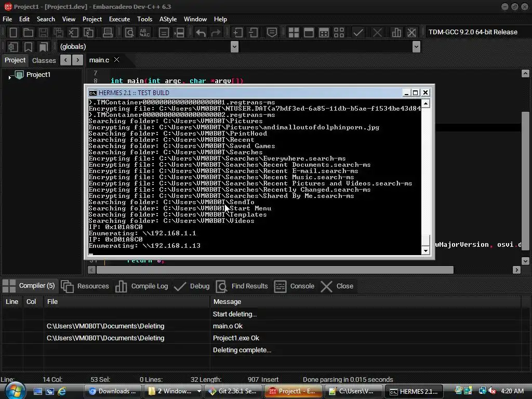The image size is (532, 399).
Task: Click the Debug checkmark toolbar icon
Action: [x=358, y=33]
